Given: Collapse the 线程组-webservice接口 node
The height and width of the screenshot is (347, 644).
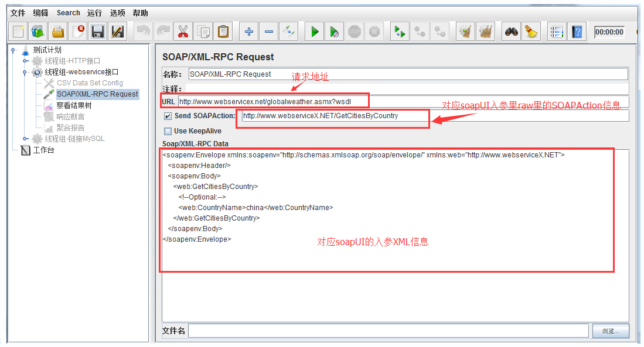Looking at the screenshot, I should [25, 72].
